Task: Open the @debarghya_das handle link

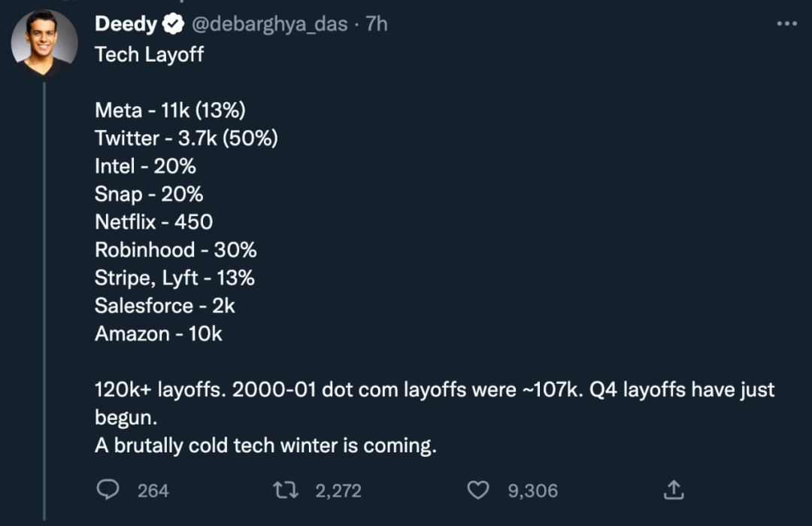Action: [270, 24]
